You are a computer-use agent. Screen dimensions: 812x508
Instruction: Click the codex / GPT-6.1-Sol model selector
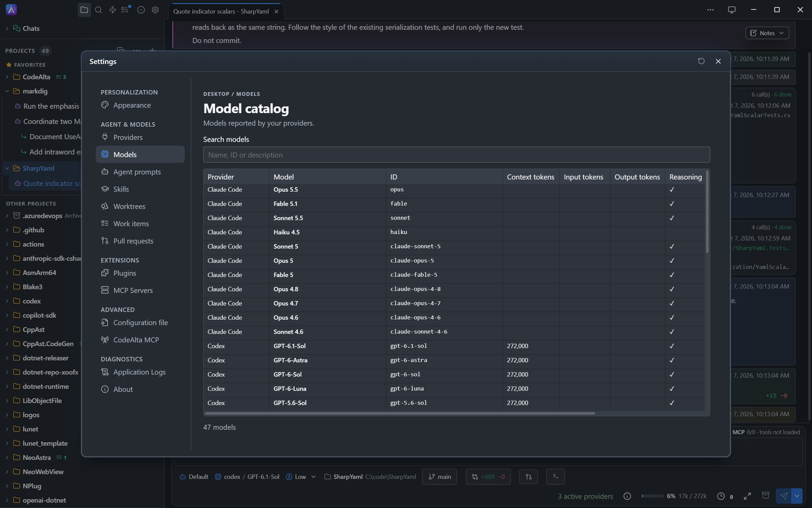(247, 477)
